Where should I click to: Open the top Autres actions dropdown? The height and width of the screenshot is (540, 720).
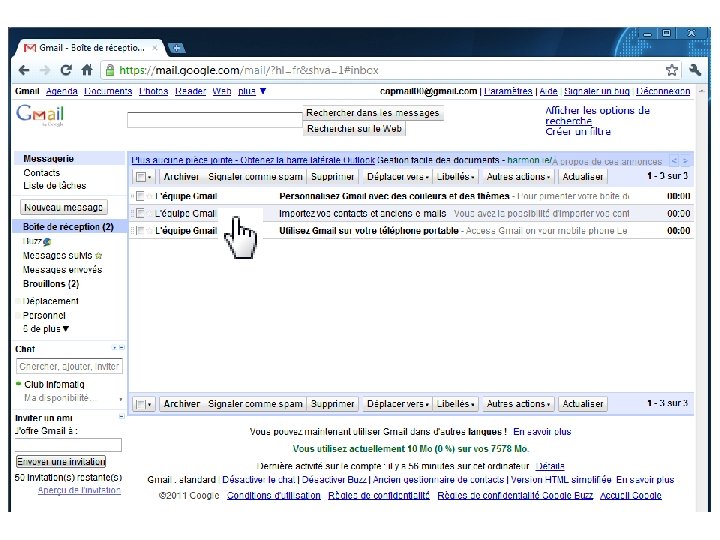[518, 177]
